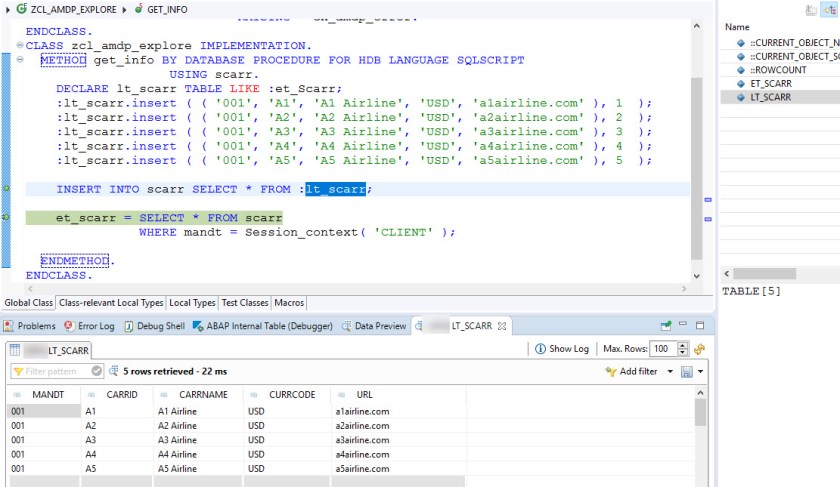Select ::ROWCOUNT variable in the list

click(x=779, y=70)
